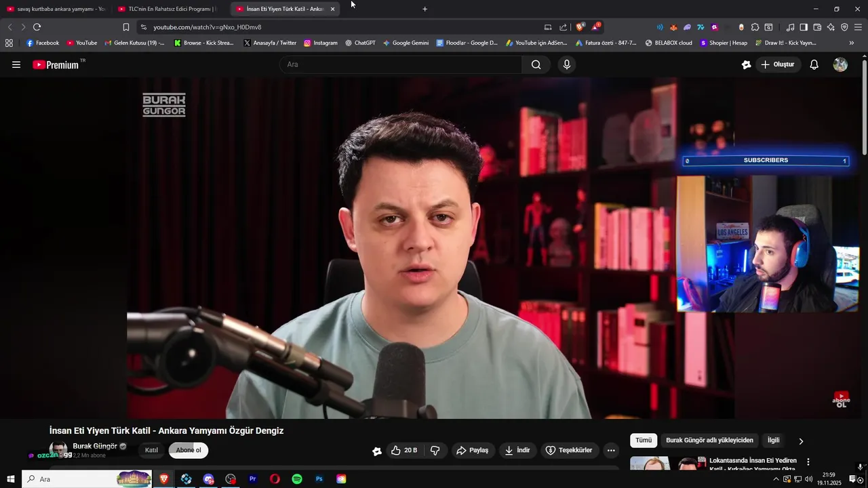Open more actions three-dot menu under video
This screenshot has width=868, height=488.
[x=611, y=450]
